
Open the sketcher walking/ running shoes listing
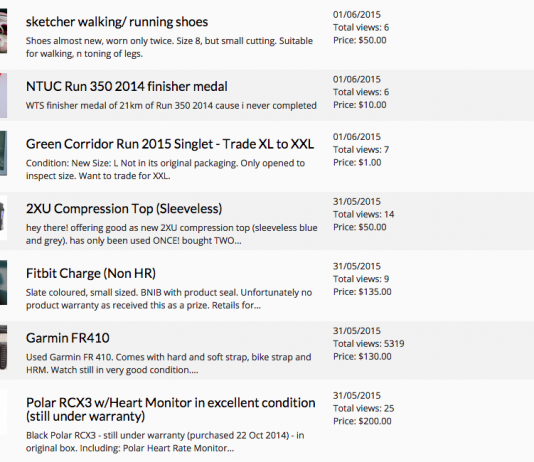pos(117,22)
